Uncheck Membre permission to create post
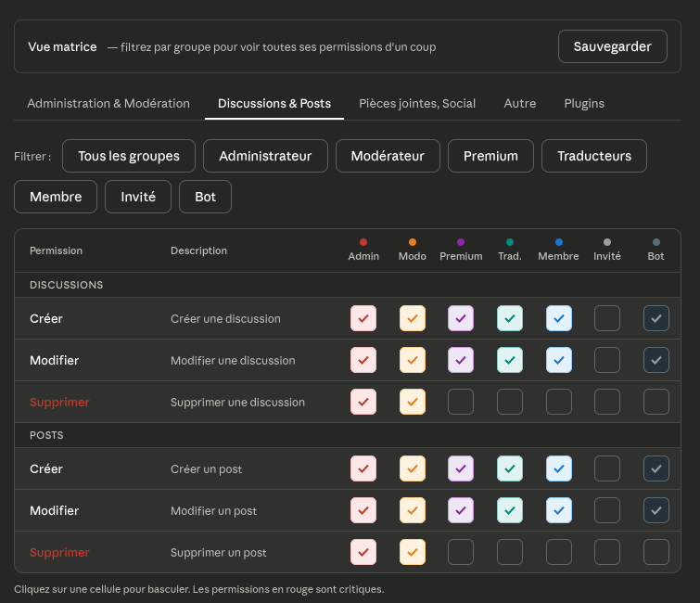Screen dimensions: 700x603 558,468
